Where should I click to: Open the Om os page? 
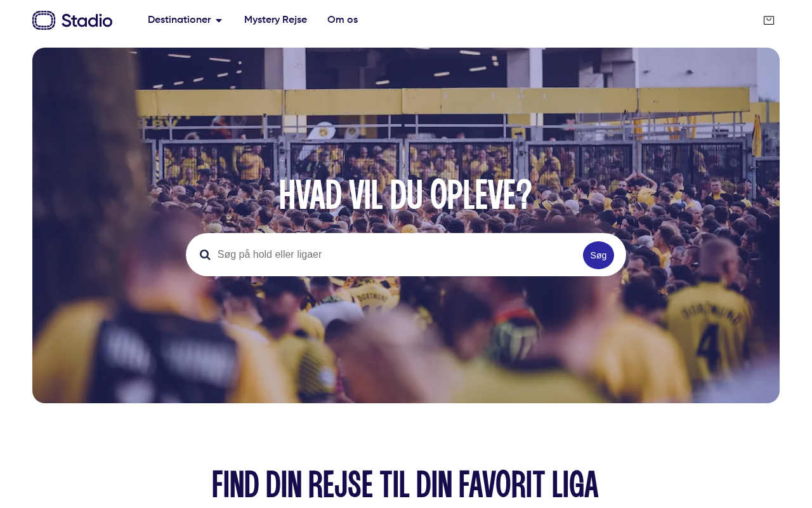(x=343, y=20)
